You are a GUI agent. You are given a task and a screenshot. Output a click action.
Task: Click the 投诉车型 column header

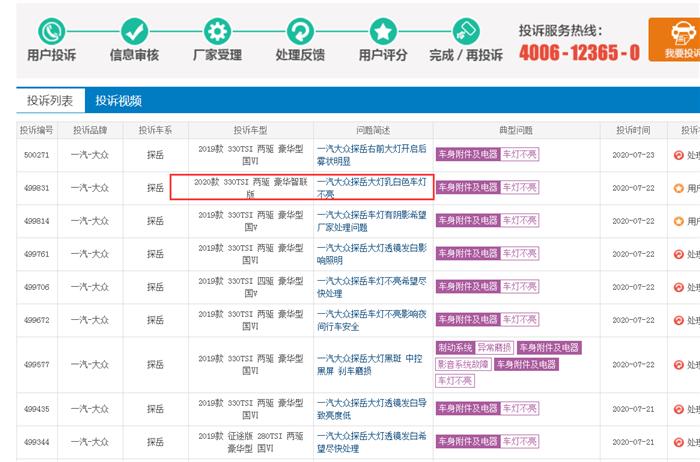click(250, 130)
